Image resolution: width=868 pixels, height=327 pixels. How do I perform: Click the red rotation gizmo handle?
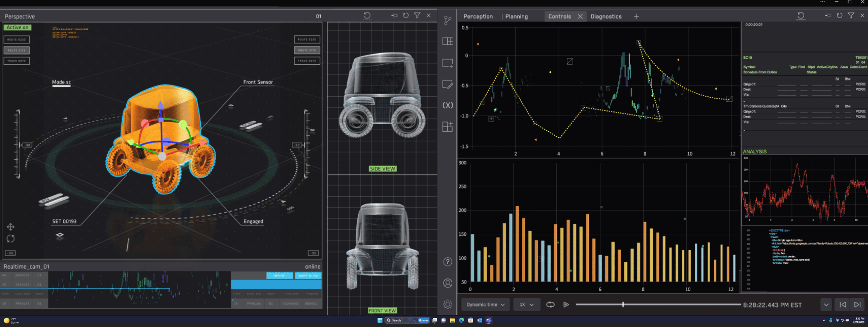145,123
